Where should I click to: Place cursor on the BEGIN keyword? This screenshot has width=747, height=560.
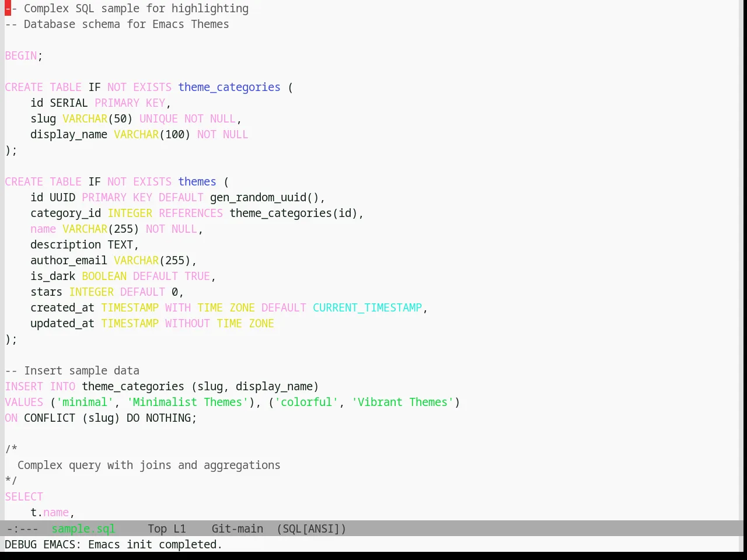[21, 56]
